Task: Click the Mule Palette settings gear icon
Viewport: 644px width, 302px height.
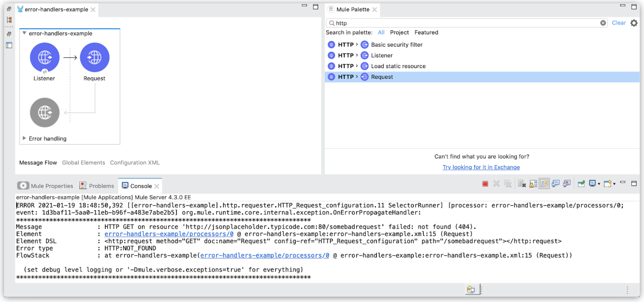Action: click(634, 23)
